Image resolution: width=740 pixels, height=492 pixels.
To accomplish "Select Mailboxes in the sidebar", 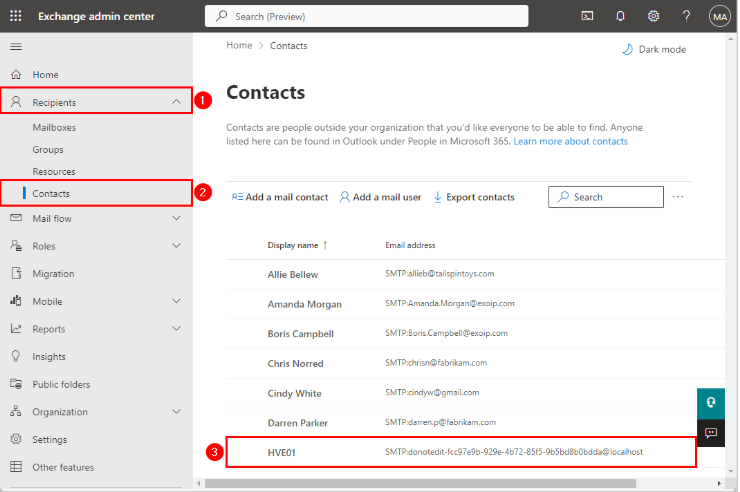I will pos(54,128).
